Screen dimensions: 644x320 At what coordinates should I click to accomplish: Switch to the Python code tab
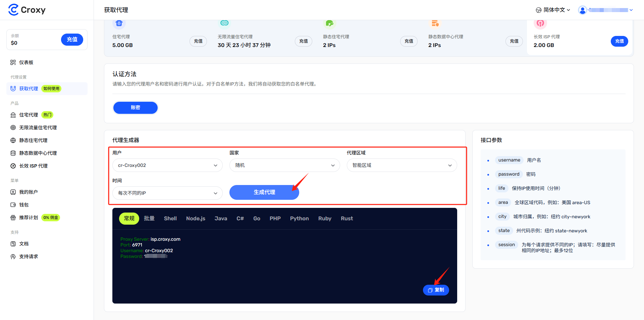pos(299,219)
